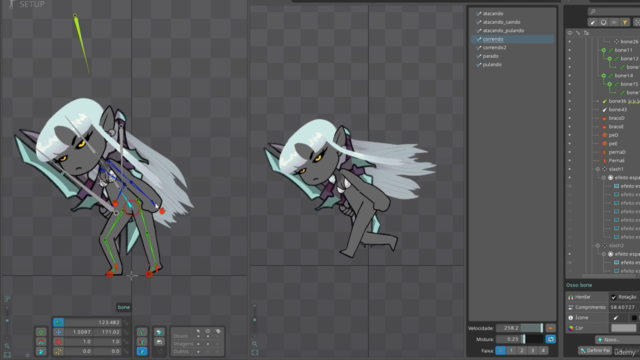Choose the Parent axes button
640x360 pixels.
pos(142,342)
